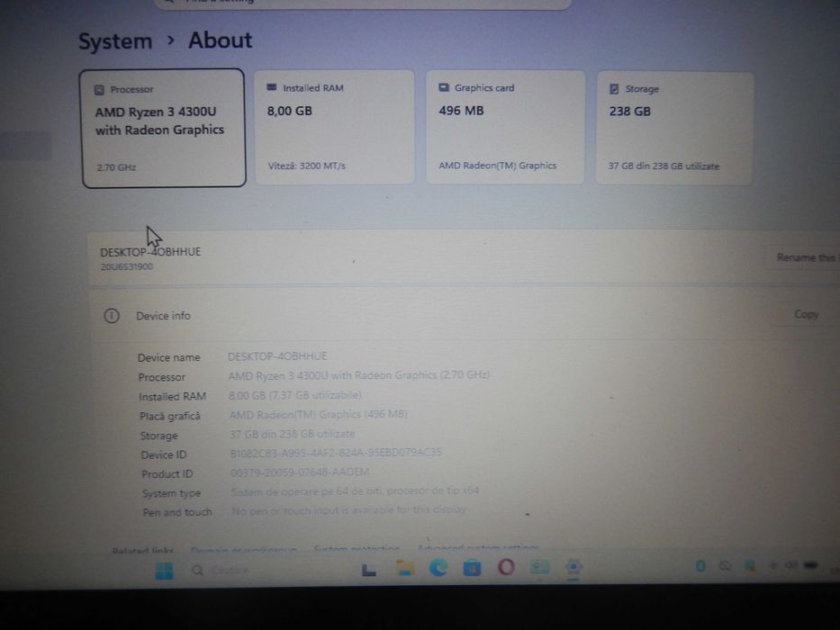Select the Storage 238 GB card
The height and width of the screenshot is (630, 840).
click(x=674, y=129)
